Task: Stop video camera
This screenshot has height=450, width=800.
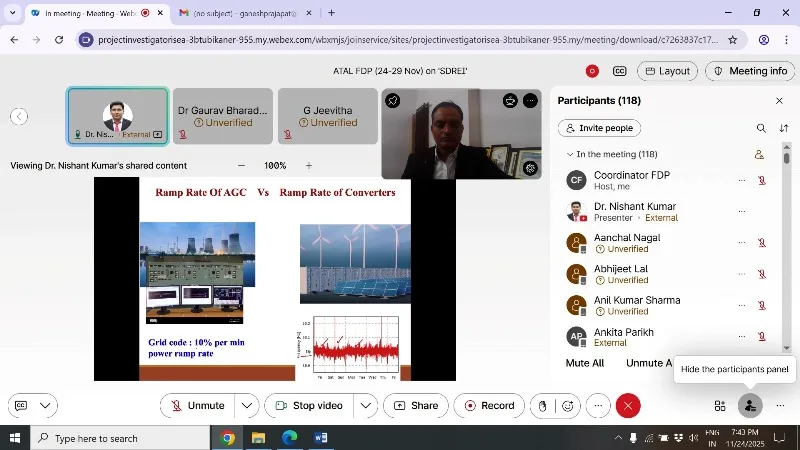Action: click(308, 406)
